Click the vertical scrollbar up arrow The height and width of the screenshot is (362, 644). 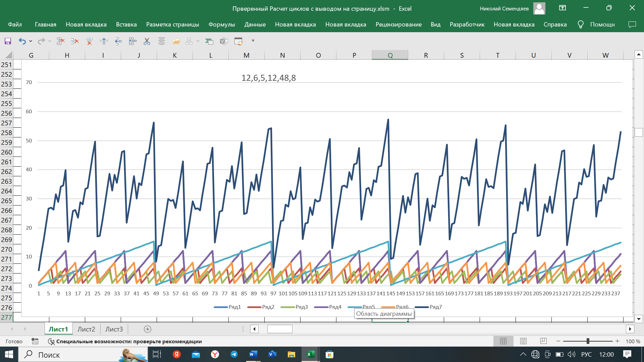click(639, 54)
